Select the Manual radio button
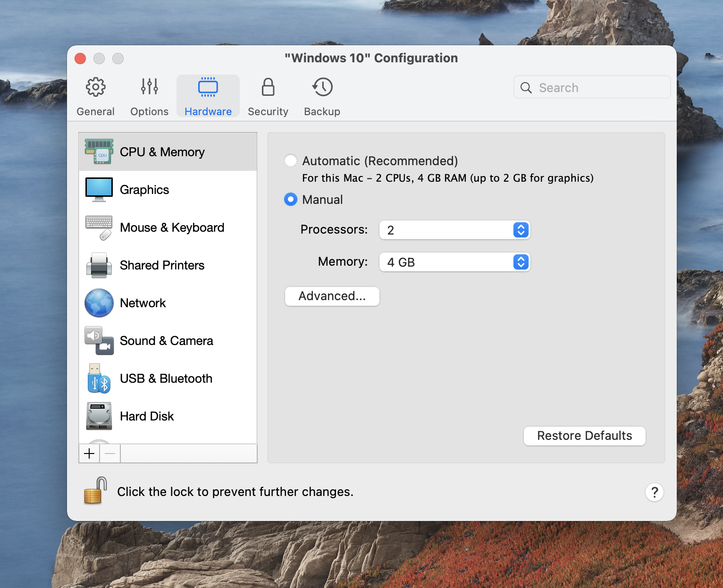The width and height of the screenshot is (723, 588). (291, 199)
